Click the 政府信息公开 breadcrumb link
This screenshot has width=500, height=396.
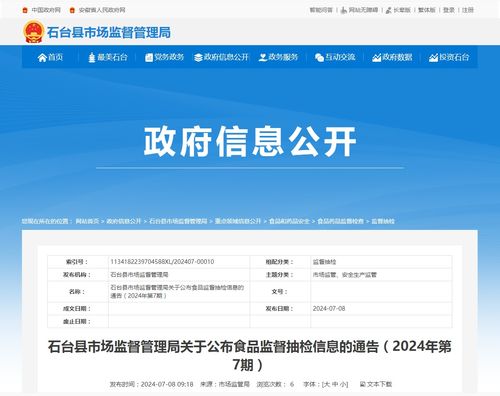tap(124, 221)
